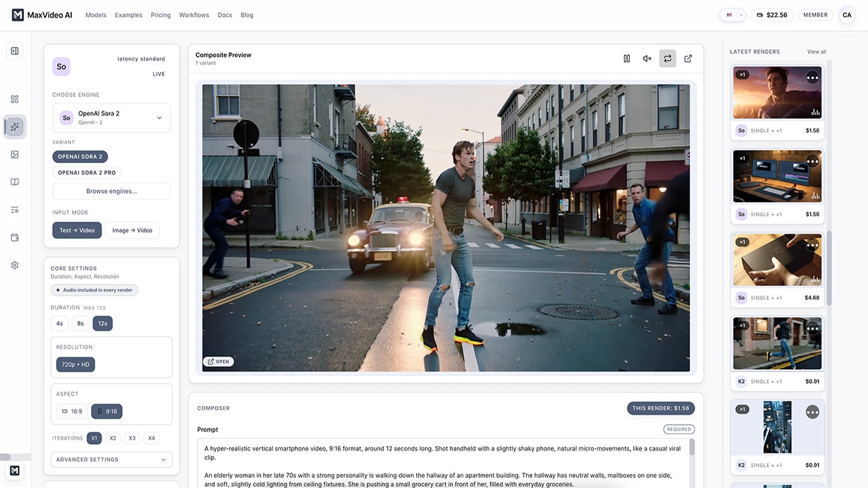Open the image gallery sidebar icon
This screenshot has width=868, height=488.
pyautogui.click(x=14, y=154)
